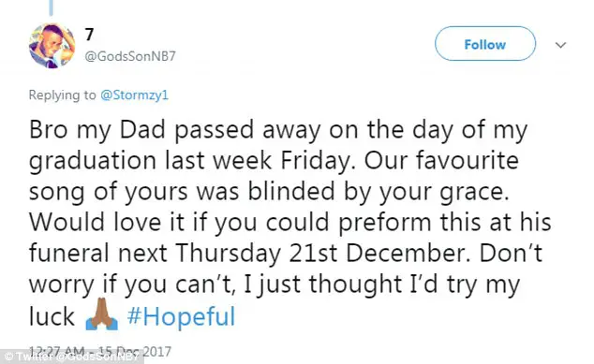594x364 pixels.
Task: Click the Follow button
Action: coord(485,44)
